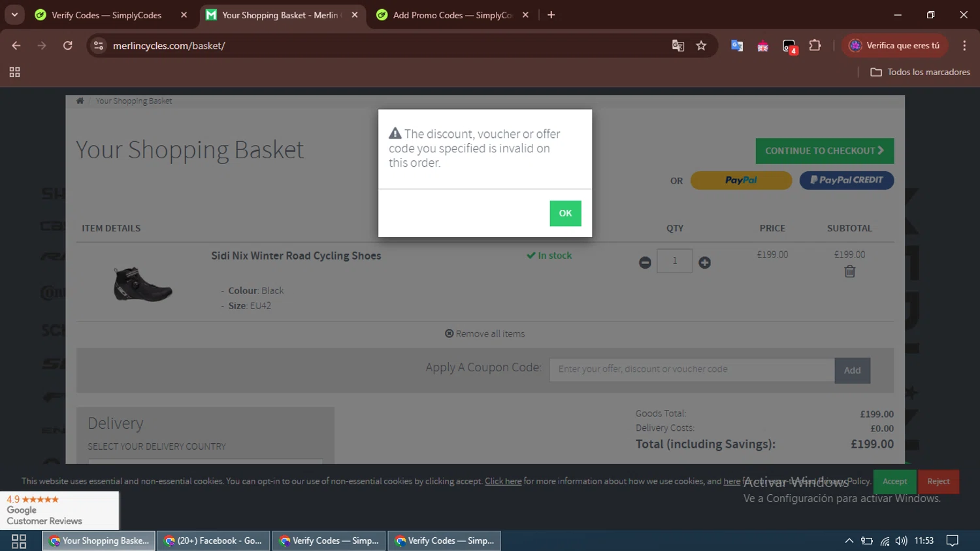Screen dimensions: 980x551
Task: Click the 11:53 system clock
Action: click(x=924, y=541)
